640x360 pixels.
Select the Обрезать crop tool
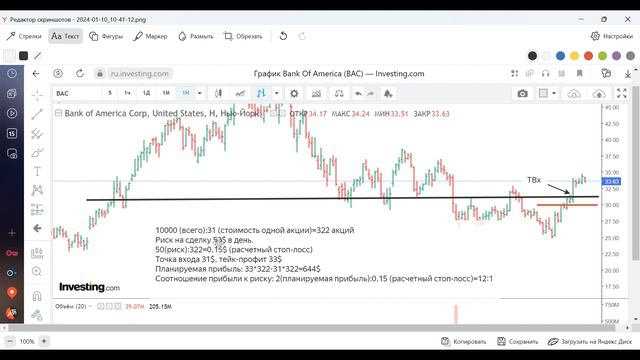243,36
